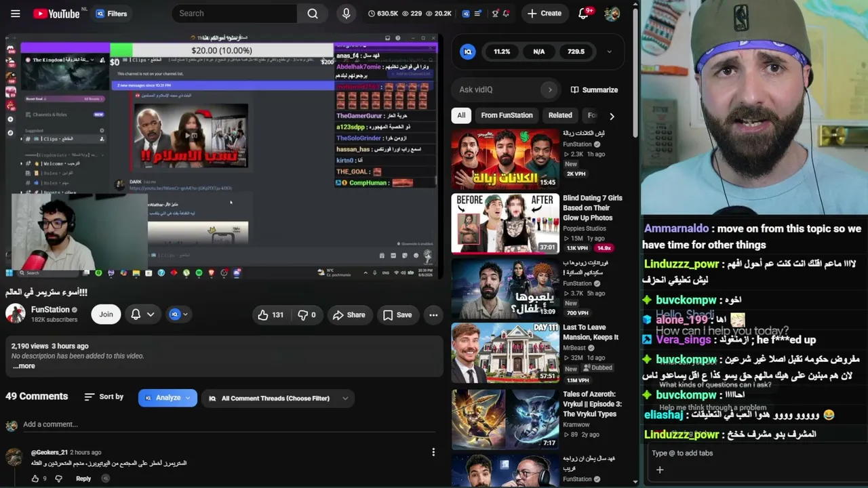The width and height of the screenshot is (868, 488).
Task: Visit Poppies Studios channel name
Action: click(x=585, y=228)
